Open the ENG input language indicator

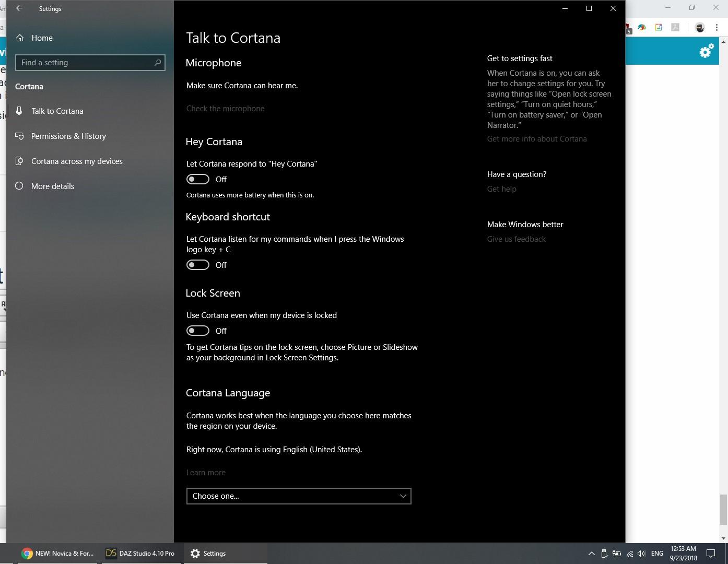[657, 554]
